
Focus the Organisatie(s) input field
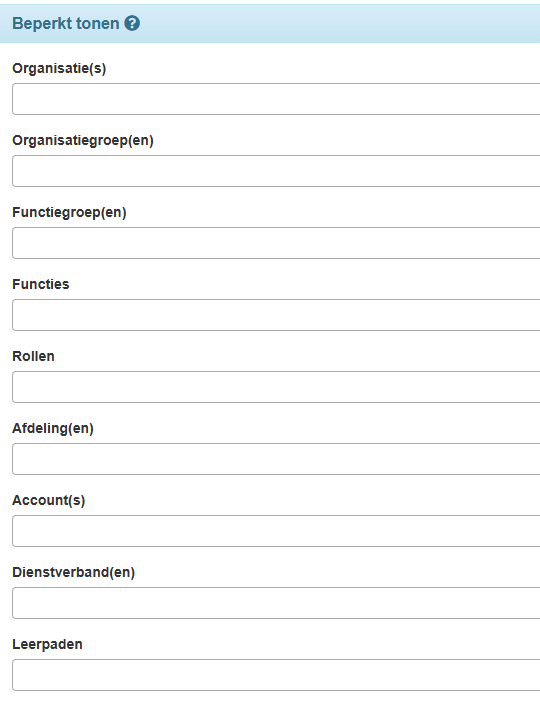[x=276, y=99]
